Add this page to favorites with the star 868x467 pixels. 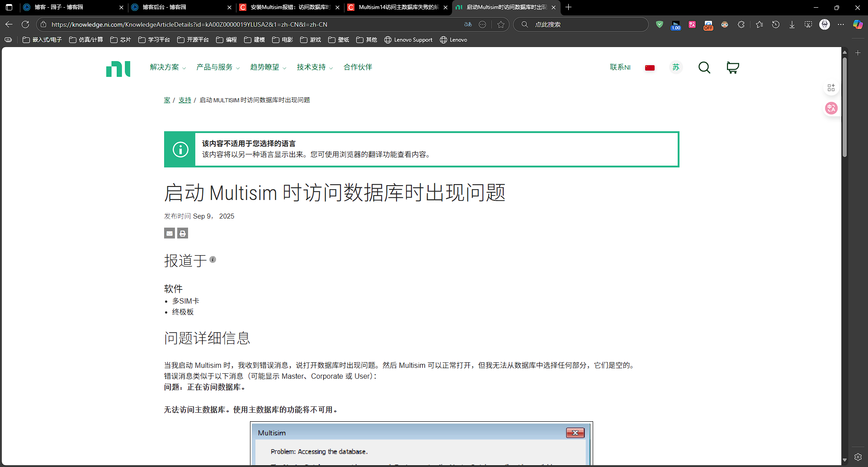tap(501, 24)
